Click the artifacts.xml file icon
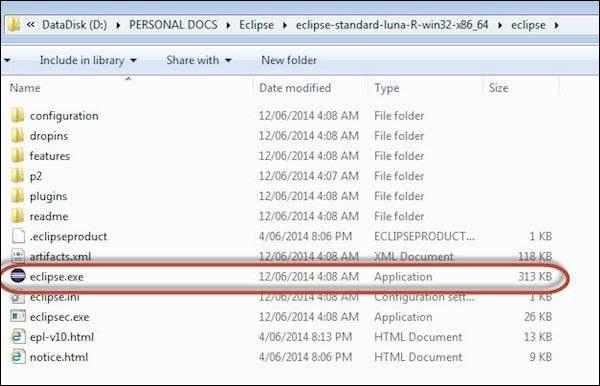600x386 pixels. tap(18, 256)
